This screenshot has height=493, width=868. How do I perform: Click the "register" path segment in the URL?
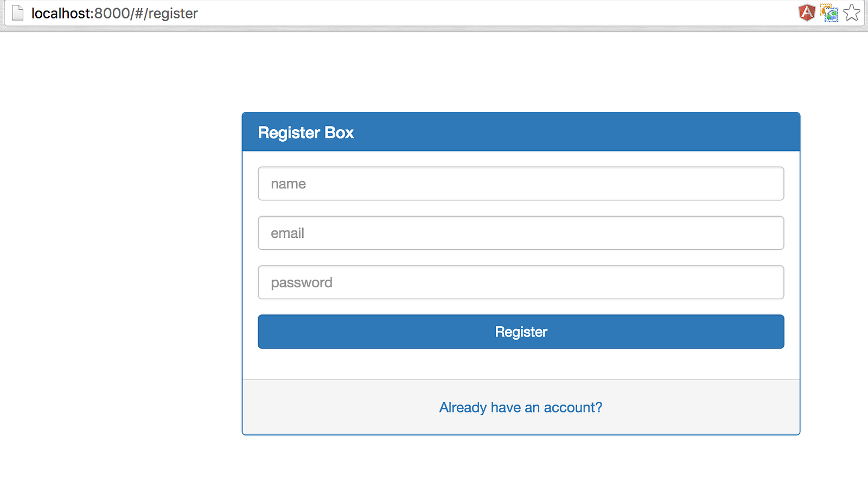[x=173, y=13]
